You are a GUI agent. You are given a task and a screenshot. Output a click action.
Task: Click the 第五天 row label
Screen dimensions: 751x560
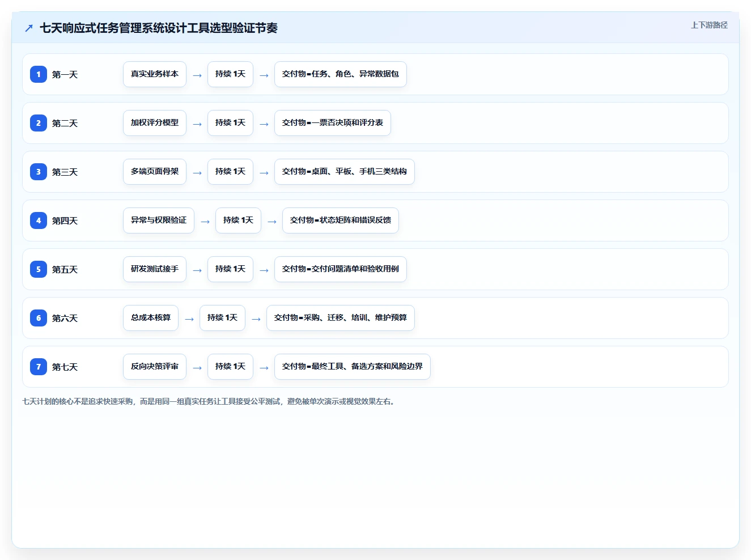pos(65,269)
